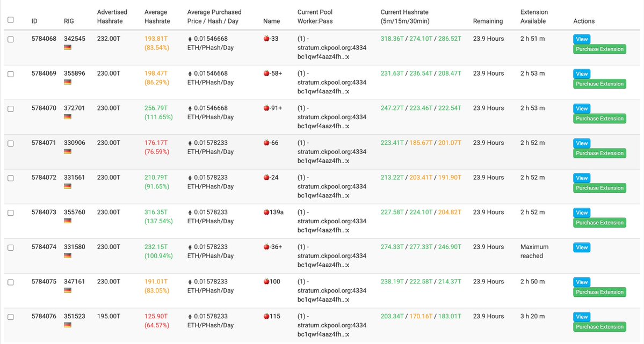Click the apple icon beside name -36+

[x=266, y=247]
